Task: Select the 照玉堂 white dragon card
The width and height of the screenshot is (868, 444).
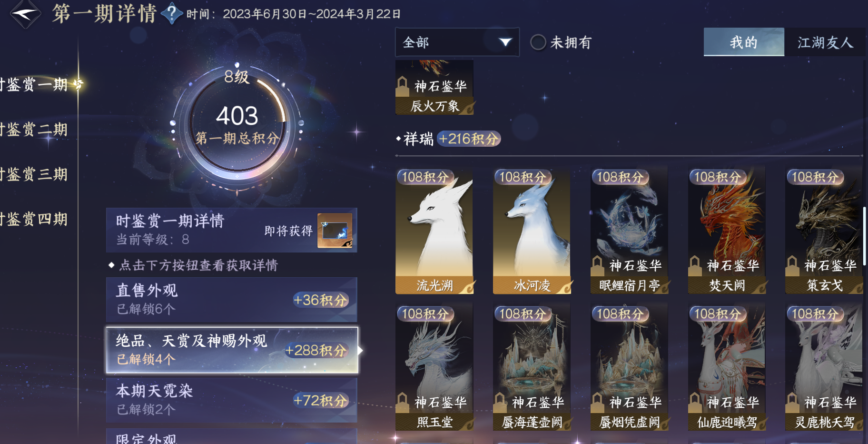Action: pos(434,367)
